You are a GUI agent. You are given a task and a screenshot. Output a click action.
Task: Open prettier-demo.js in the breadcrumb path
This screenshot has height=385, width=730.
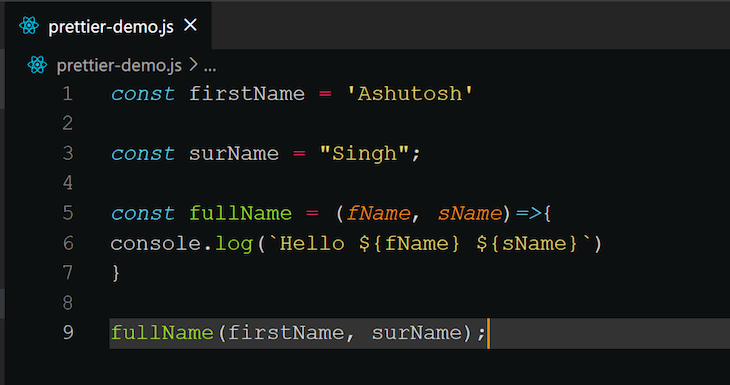[x=119, y=65]
